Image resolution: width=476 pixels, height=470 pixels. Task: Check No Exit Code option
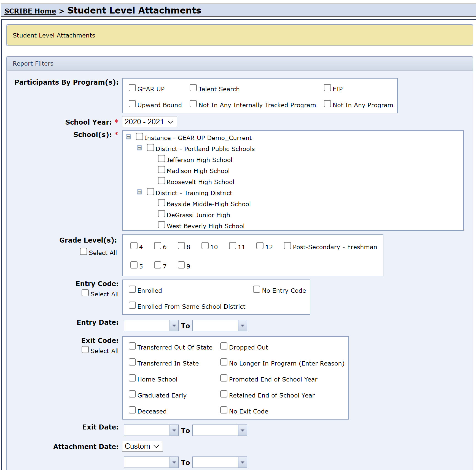pos(224,410)
